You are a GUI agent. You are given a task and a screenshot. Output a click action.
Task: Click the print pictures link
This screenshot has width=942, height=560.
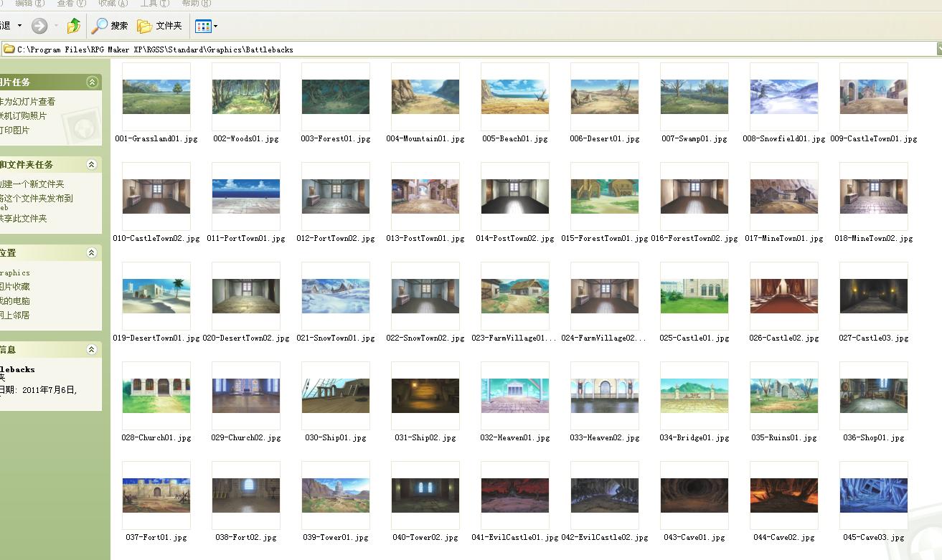click(x=15, y=130)
